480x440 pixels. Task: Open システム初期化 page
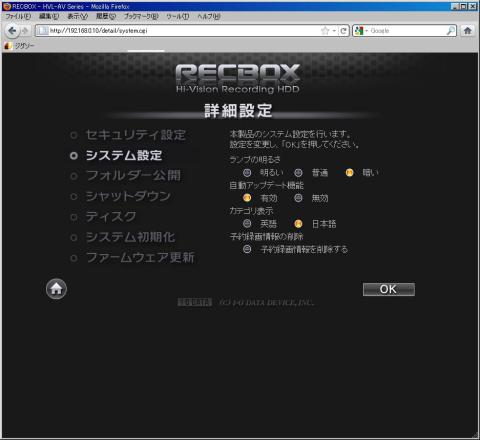point(130,237)
